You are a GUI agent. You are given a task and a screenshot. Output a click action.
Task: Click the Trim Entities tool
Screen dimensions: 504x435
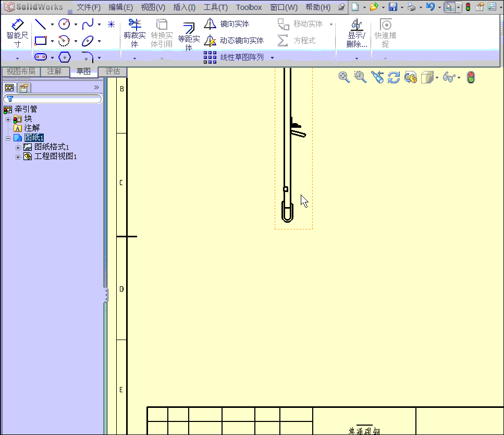pos(134,33)
